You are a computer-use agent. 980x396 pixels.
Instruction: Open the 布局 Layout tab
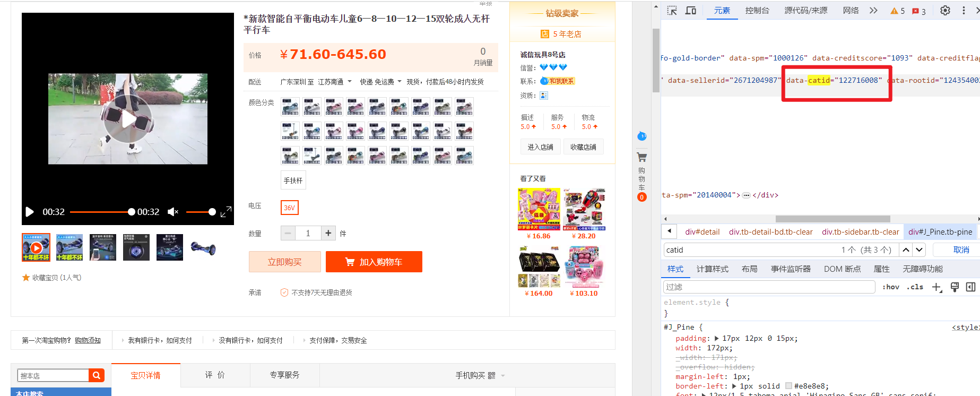pos(749,269)
